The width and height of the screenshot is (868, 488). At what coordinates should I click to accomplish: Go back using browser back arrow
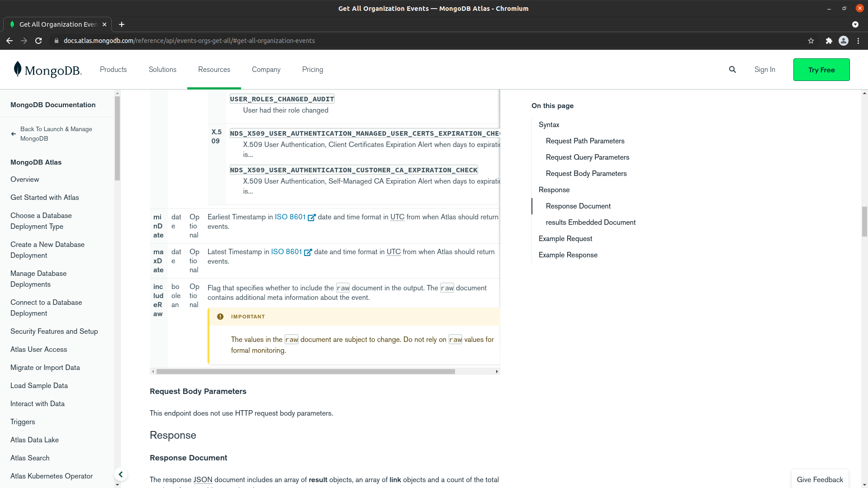[9, 41]
